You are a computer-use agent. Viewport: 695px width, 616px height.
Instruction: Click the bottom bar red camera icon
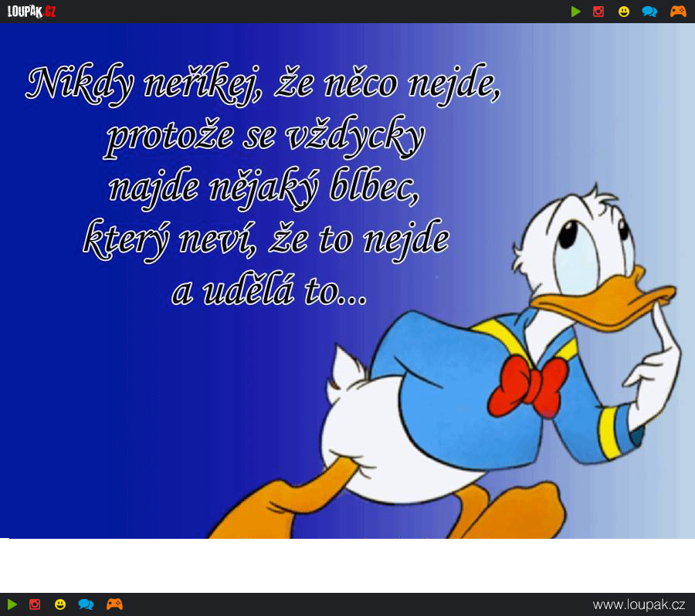(x=35, y=604)
